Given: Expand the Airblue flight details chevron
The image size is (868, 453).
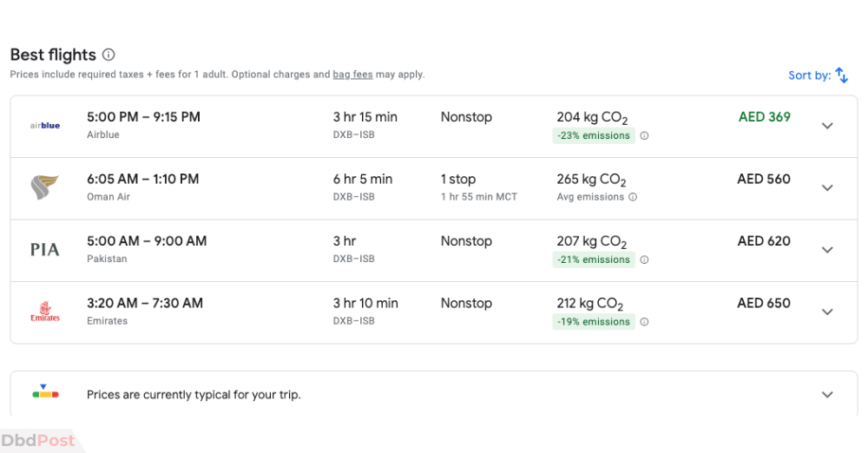Looking at the screenshot, I should (x=827, y=126).
